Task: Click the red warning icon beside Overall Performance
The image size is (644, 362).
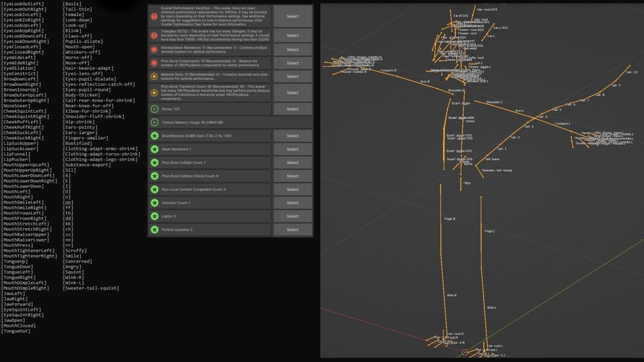Action: tap(154, 17)
